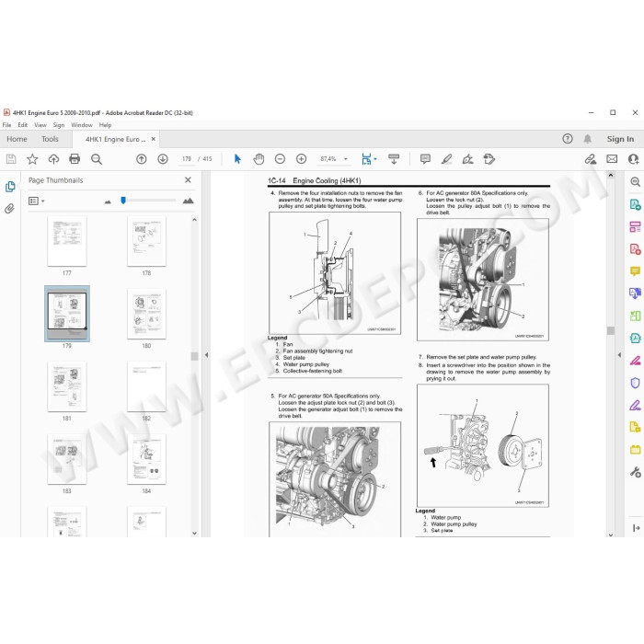
Task: Open the Protect shield tool
Action: 635,383
